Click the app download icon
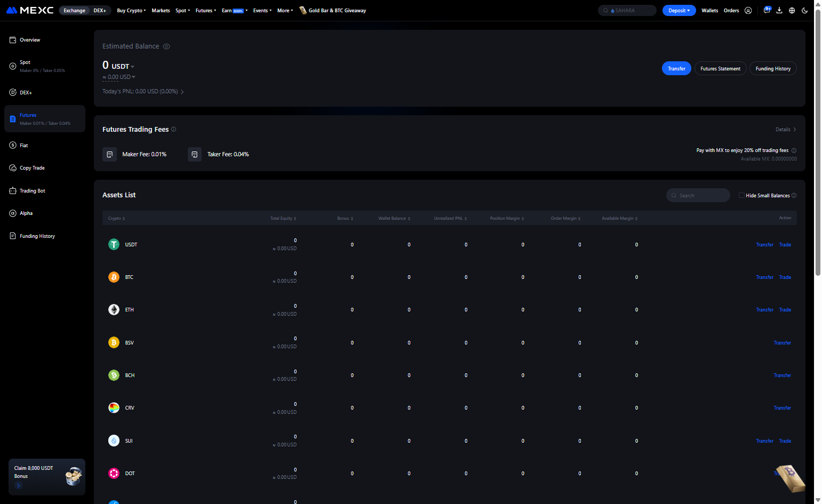This screenshot has width=822, height=504. [x=779, y=11]
